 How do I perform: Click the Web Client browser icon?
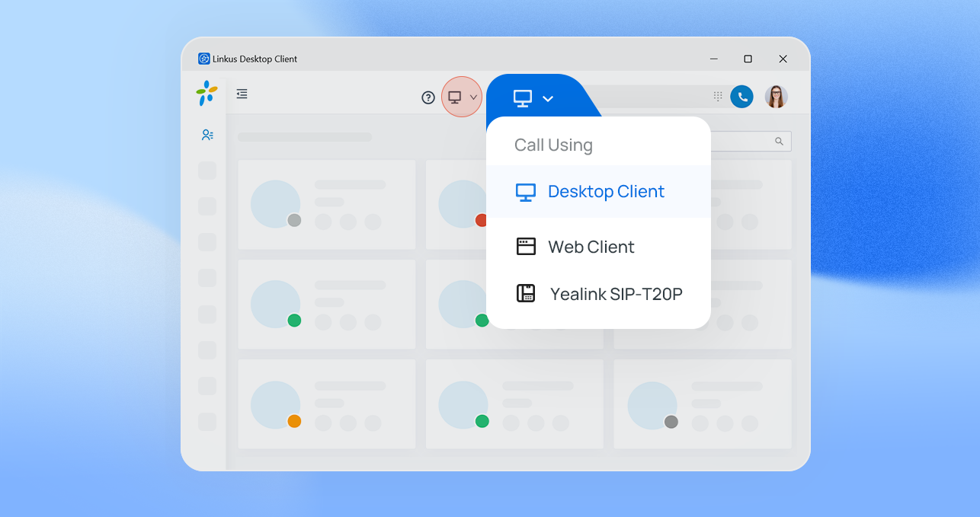(526, 246)
